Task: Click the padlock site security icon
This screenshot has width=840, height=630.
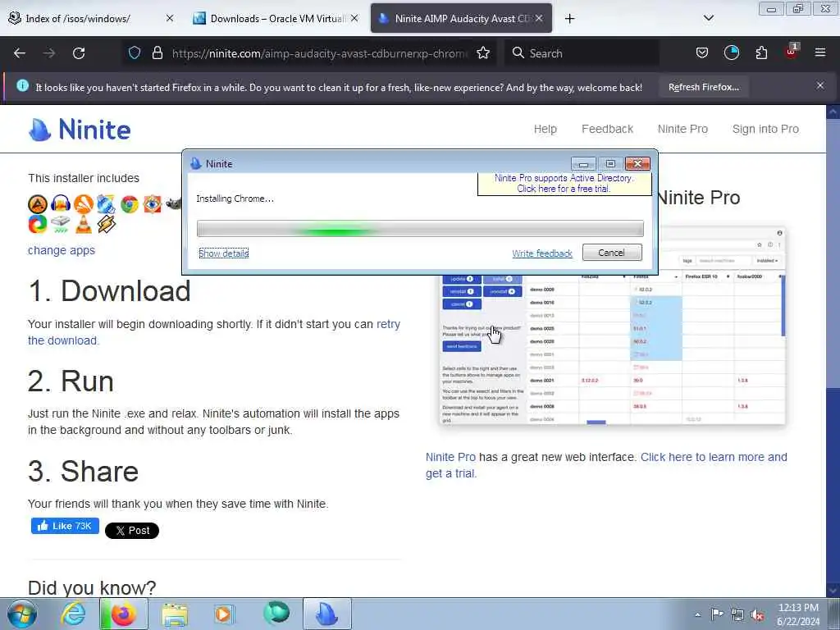Action: point(157,53)
